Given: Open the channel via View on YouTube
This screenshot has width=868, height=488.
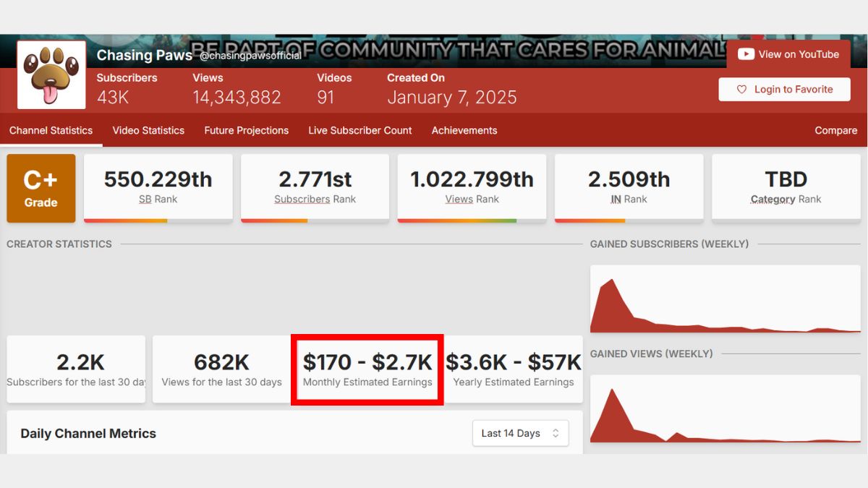Looking at the screenshot, I should click(x=788, y=54).
